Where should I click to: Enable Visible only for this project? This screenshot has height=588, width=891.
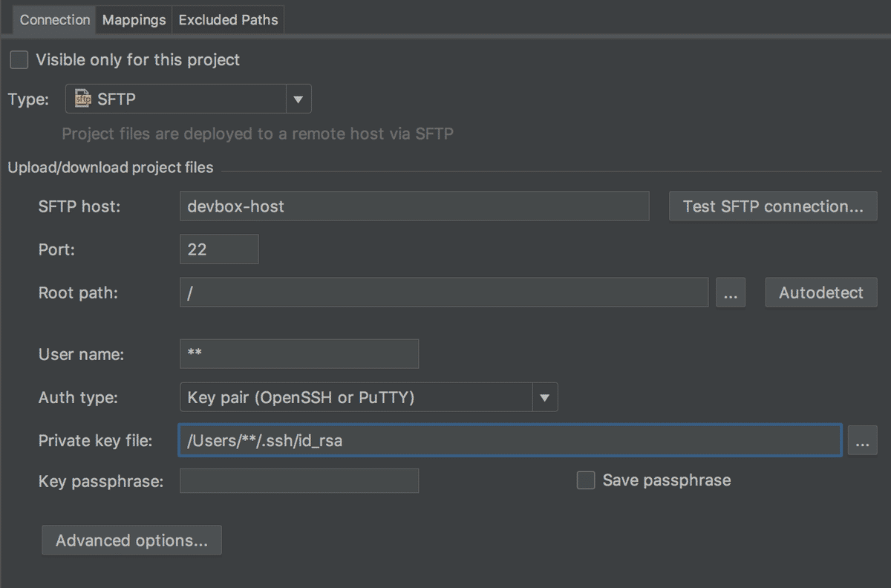pyautogui.click(x=19, y=60)
